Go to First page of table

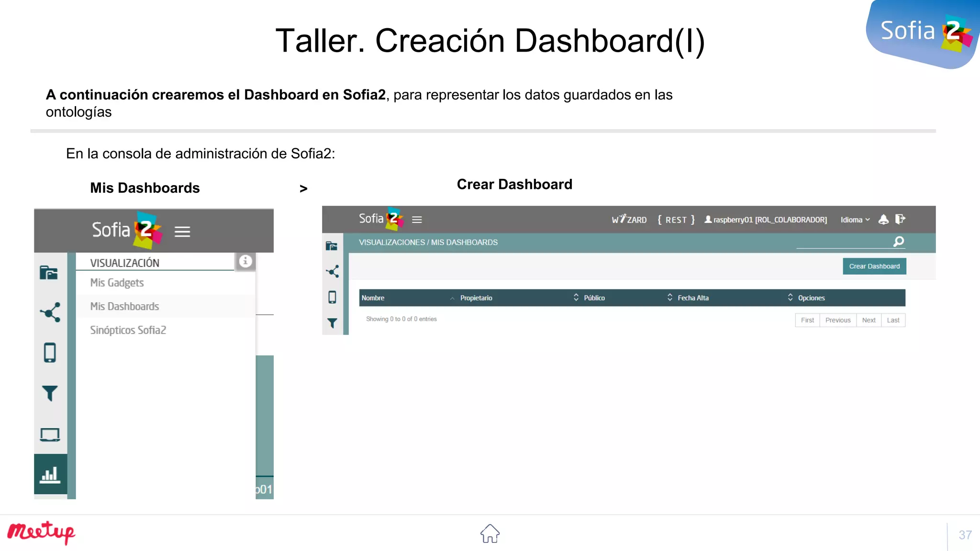click(x=807, y=320)
